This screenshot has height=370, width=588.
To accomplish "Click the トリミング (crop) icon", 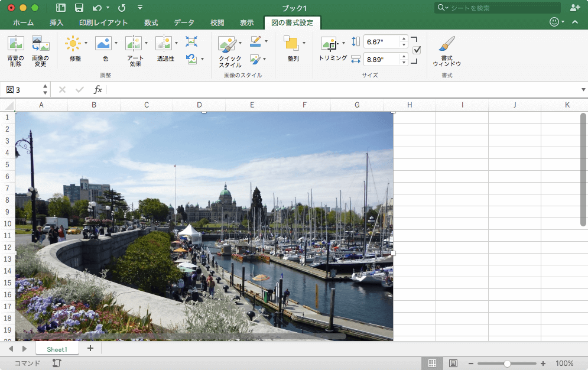I will coord(330,44).
